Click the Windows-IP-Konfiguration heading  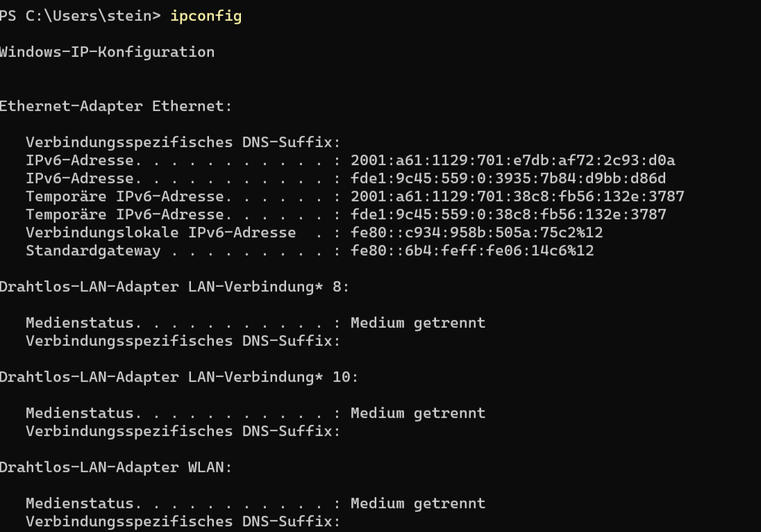(107, 52)
